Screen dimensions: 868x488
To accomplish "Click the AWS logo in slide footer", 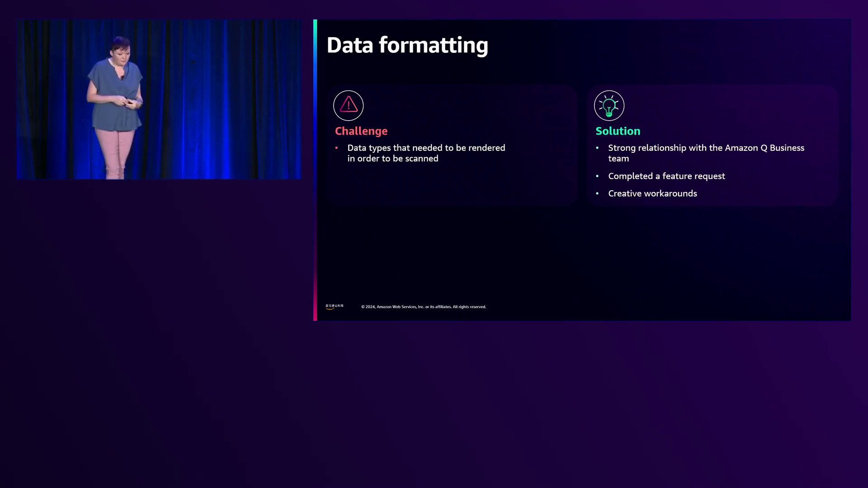I will (335, 306).
